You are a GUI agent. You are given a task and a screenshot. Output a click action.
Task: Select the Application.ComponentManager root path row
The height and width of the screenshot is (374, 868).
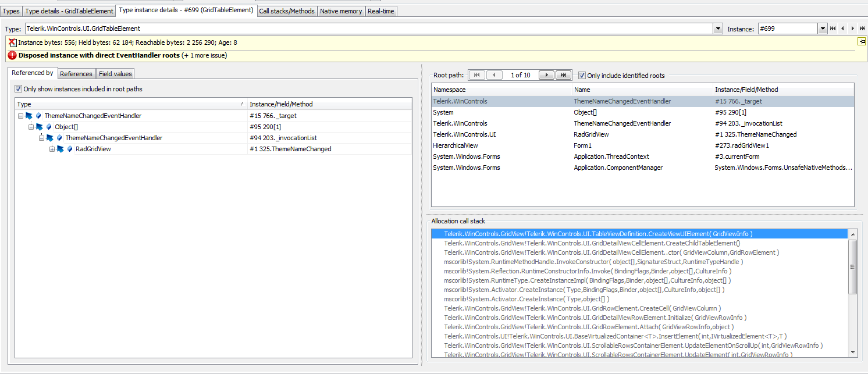643,168
